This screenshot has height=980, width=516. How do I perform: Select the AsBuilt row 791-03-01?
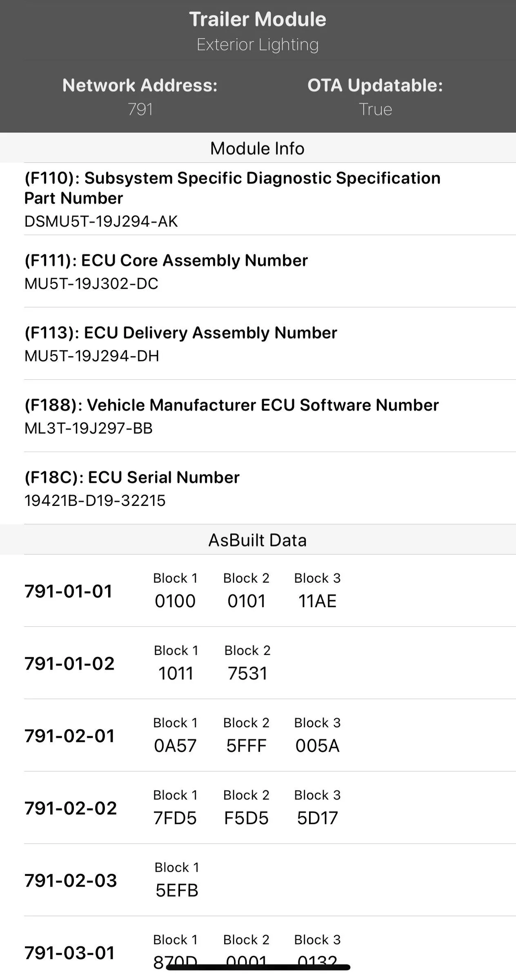(x=69, y=953)
